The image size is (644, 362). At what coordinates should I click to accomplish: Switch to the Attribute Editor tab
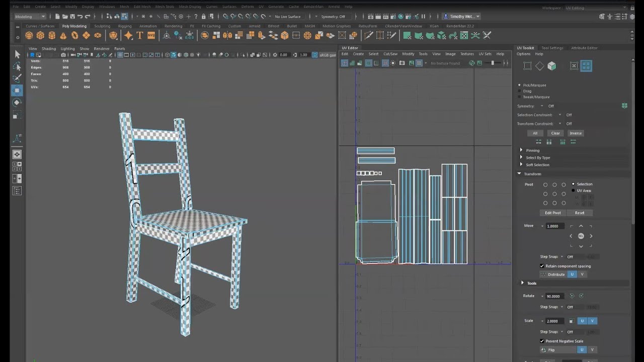[x=584, y=48]
